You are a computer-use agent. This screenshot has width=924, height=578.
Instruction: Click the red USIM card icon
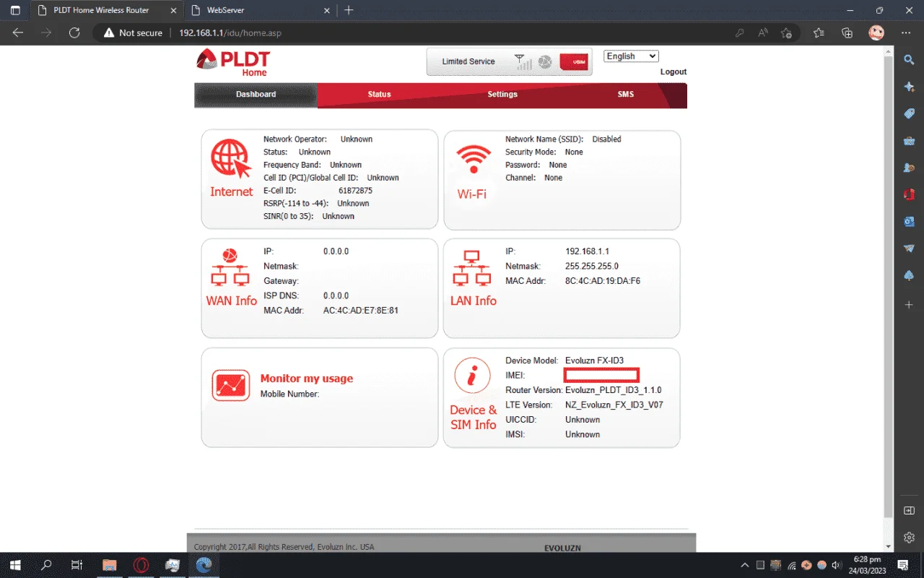point(575,62)
